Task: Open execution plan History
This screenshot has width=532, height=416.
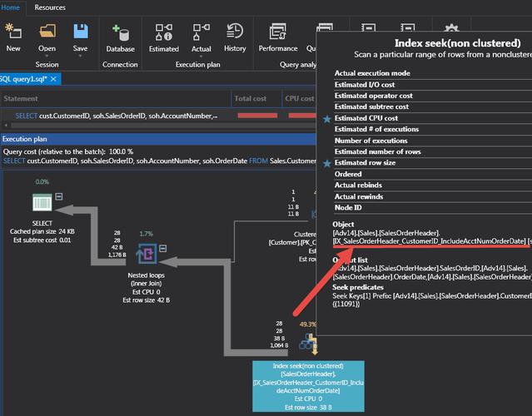Action: coord(235,31)
